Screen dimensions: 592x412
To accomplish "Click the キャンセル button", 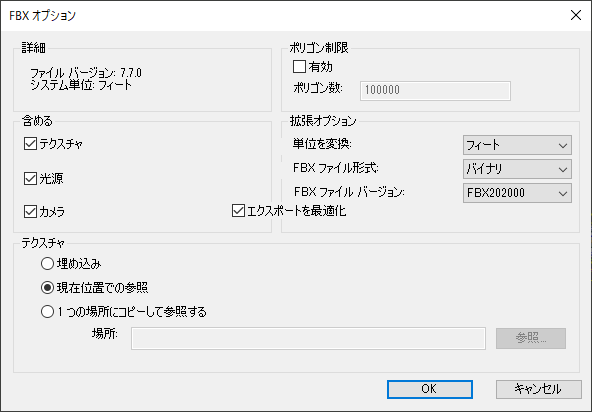I will [x=539, y=389].
